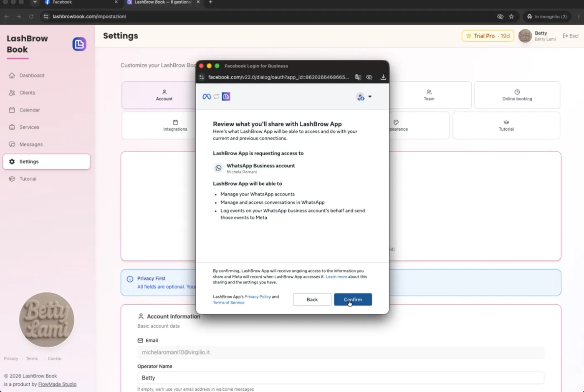Viewport: 584px width, 392px height.
Task: Click the WhatsApp Business account icon
Action: (x=218, y=168)
